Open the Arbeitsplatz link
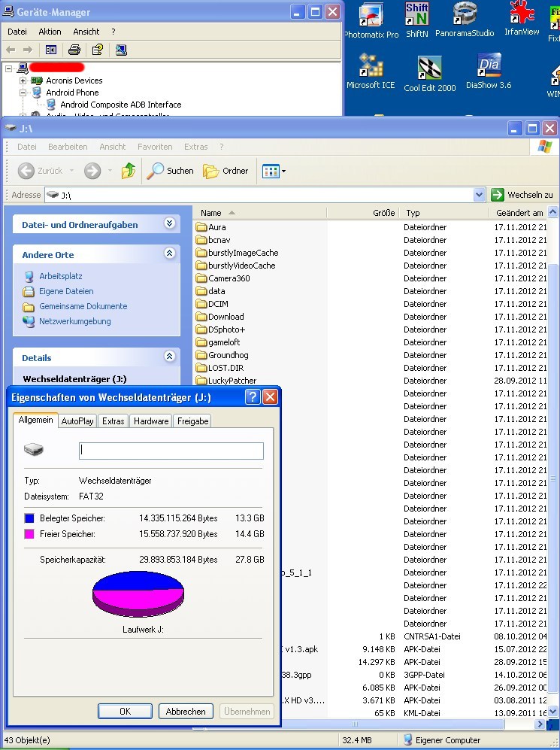This screenshot has height=750, width=560. click(61, 276)
